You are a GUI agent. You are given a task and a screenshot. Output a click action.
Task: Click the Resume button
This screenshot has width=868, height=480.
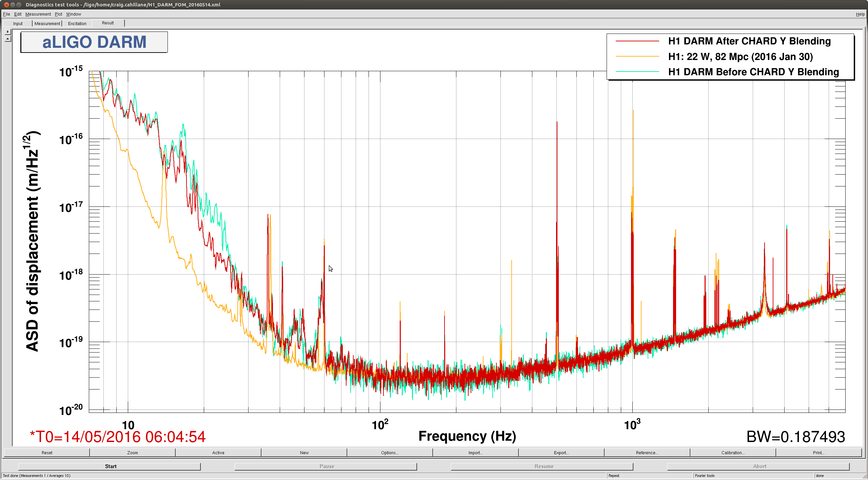(x=542, y=466)
